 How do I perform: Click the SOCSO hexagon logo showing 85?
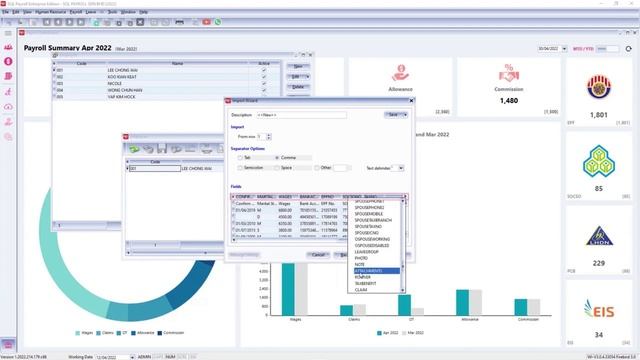[599, 162]
